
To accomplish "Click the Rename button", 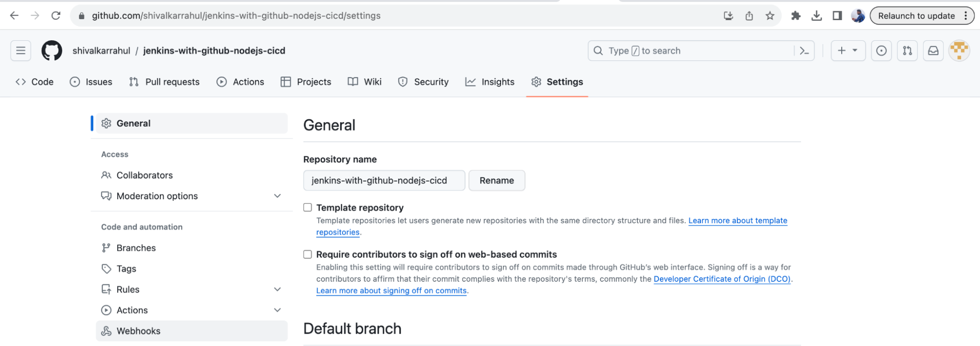I will click(x=497, y=180).
